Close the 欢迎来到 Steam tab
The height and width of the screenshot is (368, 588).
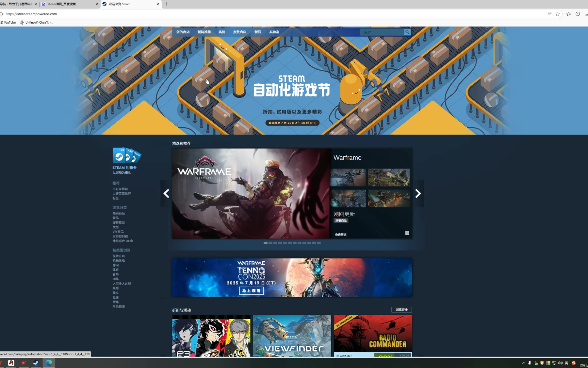[158, 4]
